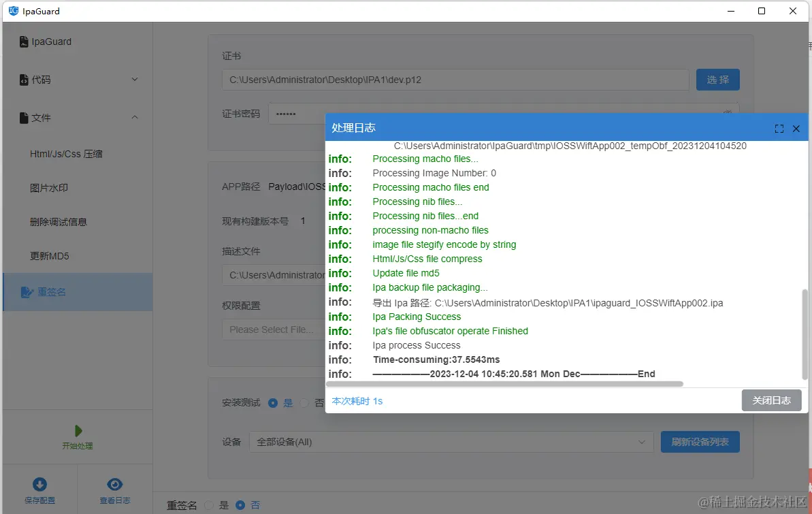Click log line 'processing non-macho files'
Image resolution: width=812 pixels, height=514 pixels.
pos(430,230)
